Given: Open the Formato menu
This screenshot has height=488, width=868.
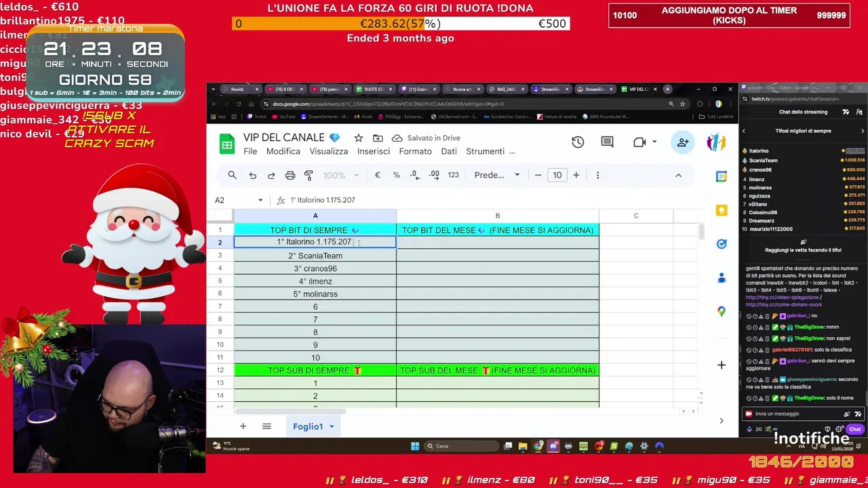Looking at the screenshot, I should point(415,151).
